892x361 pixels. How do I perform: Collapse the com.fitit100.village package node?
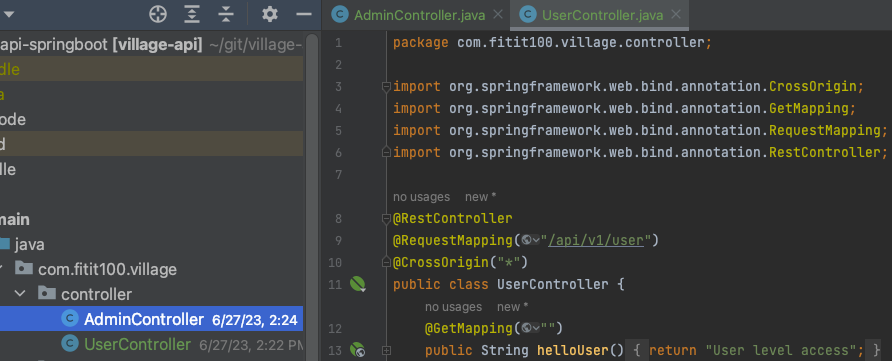pyautogui.click(x=2, y=268)
